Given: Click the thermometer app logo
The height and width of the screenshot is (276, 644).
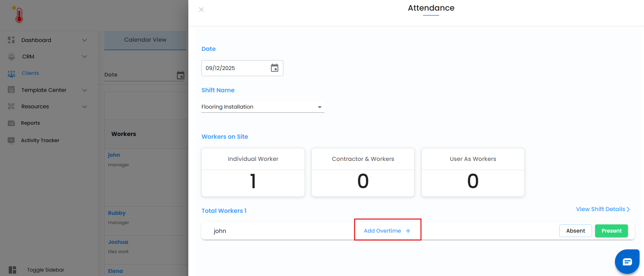Looking at the screenshot, I should 19,14.
